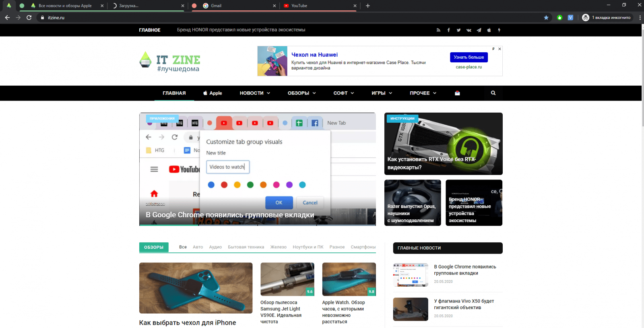Screen dimensions: 644x328
Task: Click the 1 вкладка инкогнито profile button
Action: click(607, 17)
